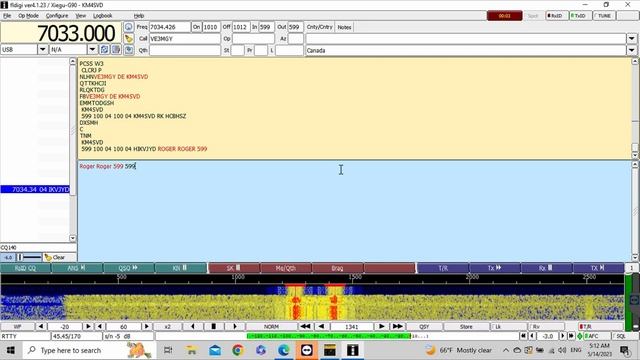Click the RsID CQ macro button

click(x=26, y=268)
